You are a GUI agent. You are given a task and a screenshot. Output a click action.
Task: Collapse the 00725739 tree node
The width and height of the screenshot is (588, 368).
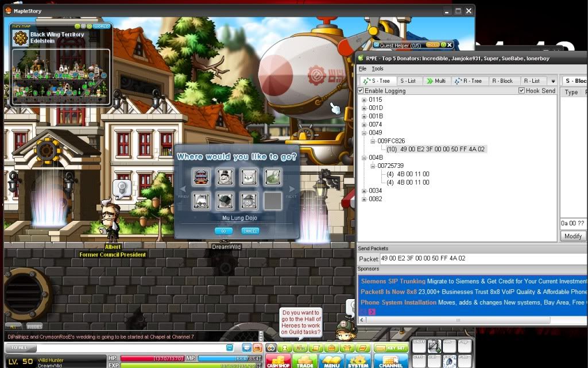[373, 166]
